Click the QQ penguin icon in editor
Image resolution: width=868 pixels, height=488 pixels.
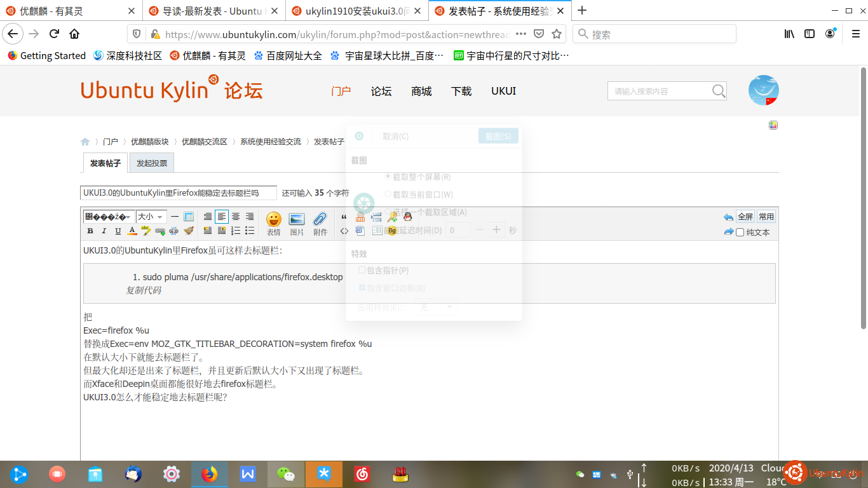tap(408, 217)
